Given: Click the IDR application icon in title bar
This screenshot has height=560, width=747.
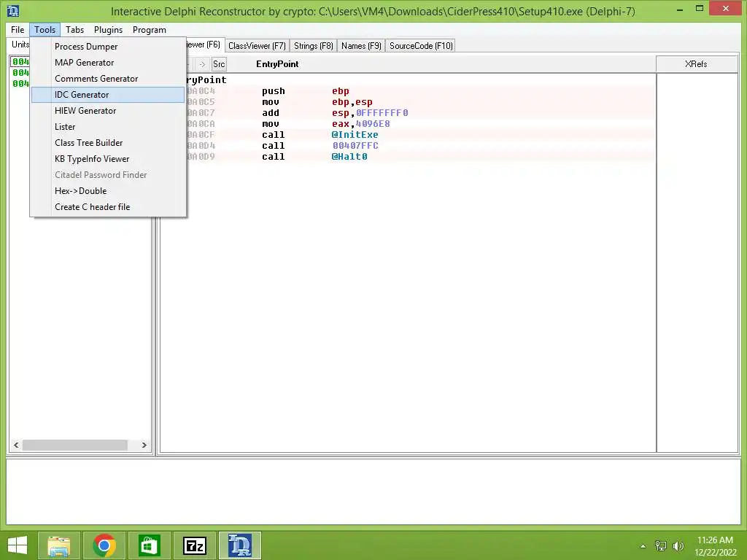Looking at the screenshot, I should pos(13,10).
